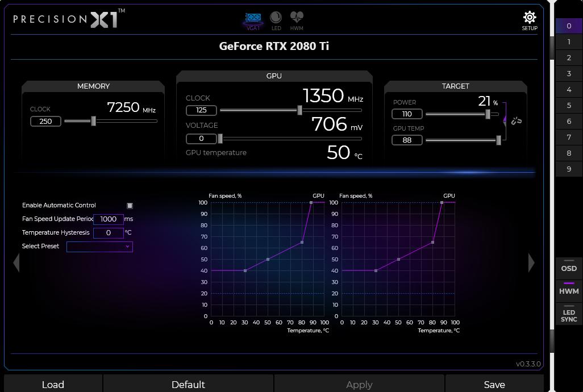Click the Load button
Viewport: 583px width, 392px height.
[x=53, y=384]
